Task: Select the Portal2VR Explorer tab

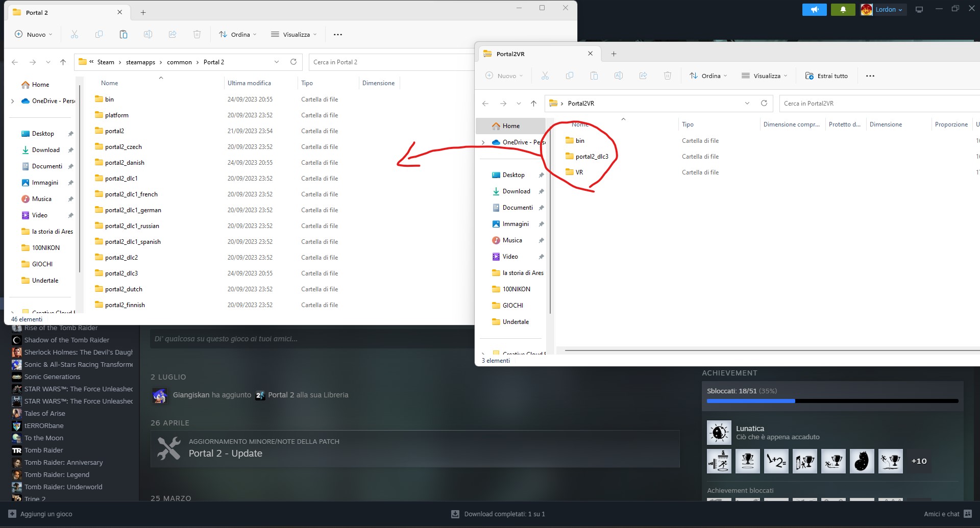Action: point(538,54)
